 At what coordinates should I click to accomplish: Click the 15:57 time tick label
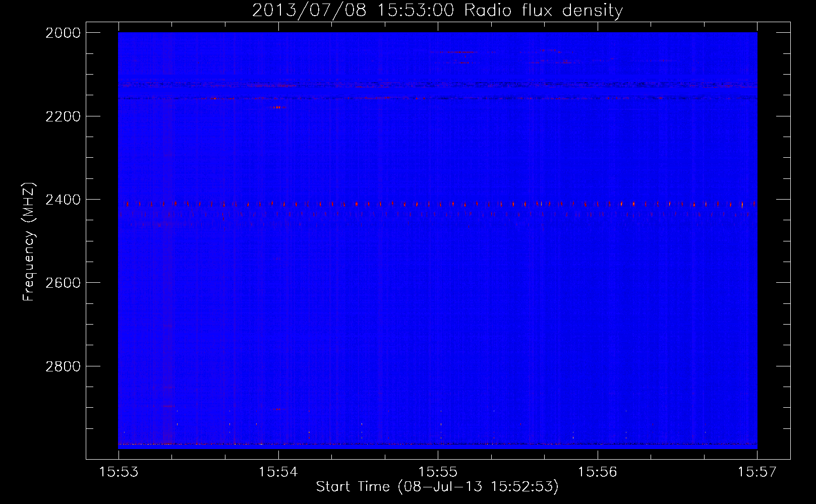(757, 472)
